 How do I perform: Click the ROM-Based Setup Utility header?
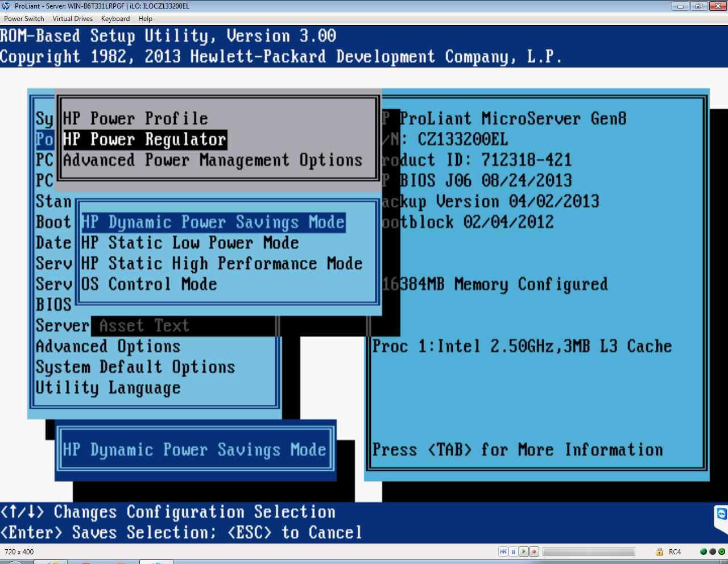[168, 36]
